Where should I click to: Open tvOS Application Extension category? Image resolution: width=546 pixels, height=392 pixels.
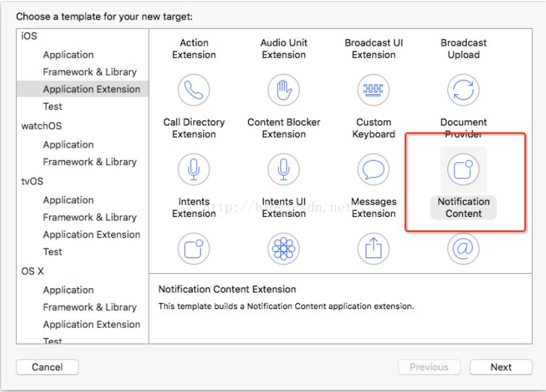[x=91, y=235]
